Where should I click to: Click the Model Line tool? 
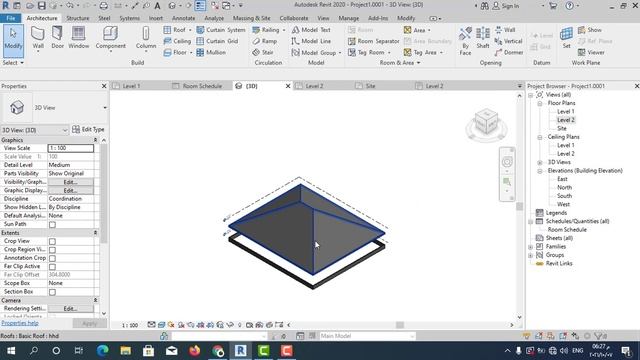click(x=311, y=41)
